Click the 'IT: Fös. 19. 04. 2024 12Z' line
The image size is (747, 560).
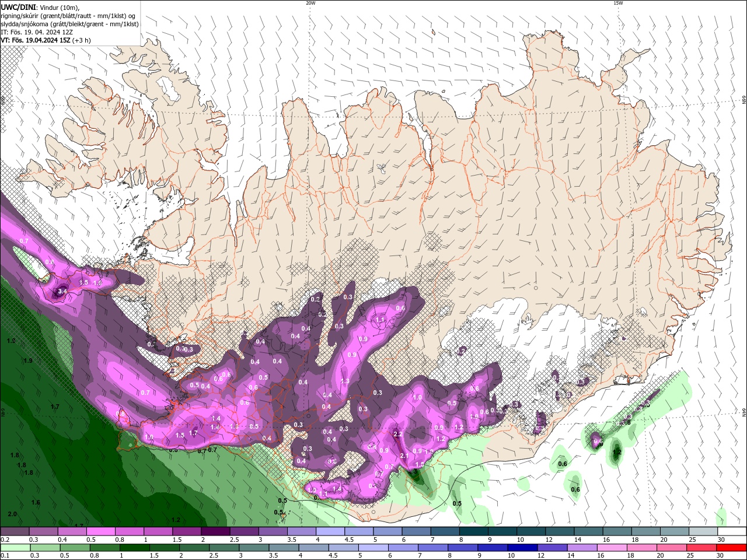[37, 32]
